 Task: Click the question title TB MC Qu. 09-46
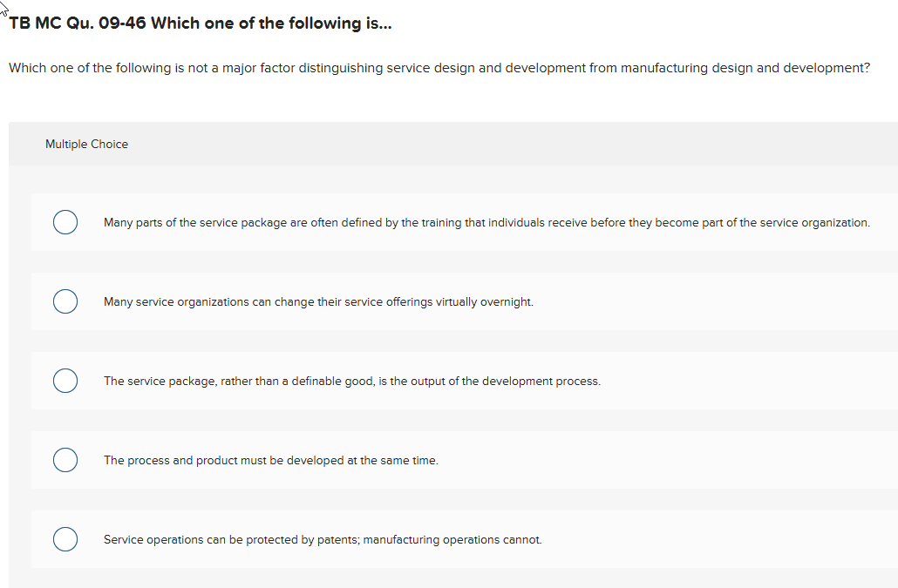click(197, 23)
